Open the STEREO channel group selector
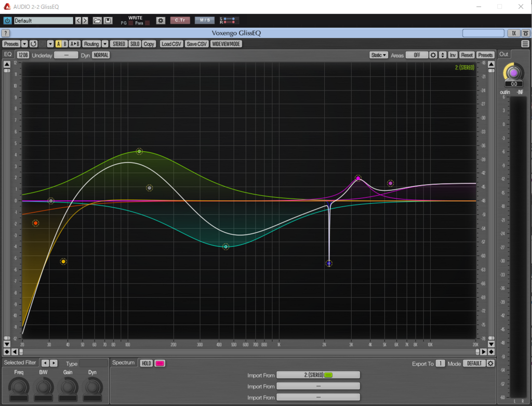 tap(119, 44)
